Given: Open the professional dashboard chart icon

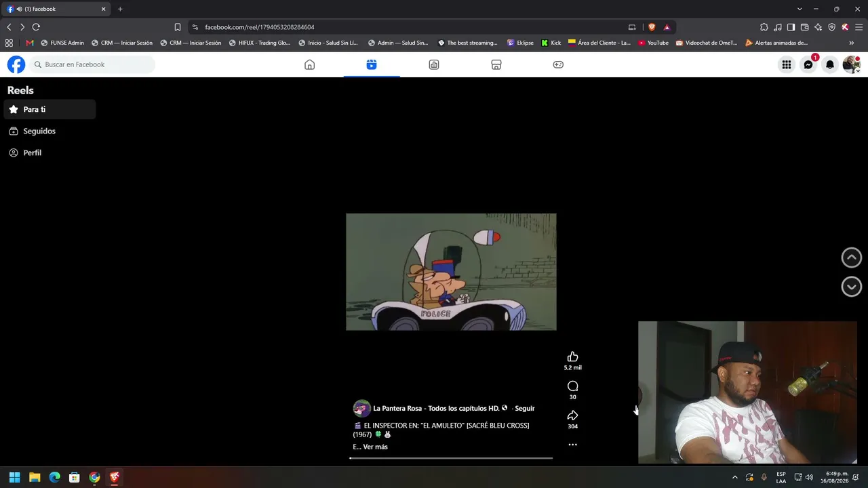Looking at the screenshot, I should [x=434, y=64].
